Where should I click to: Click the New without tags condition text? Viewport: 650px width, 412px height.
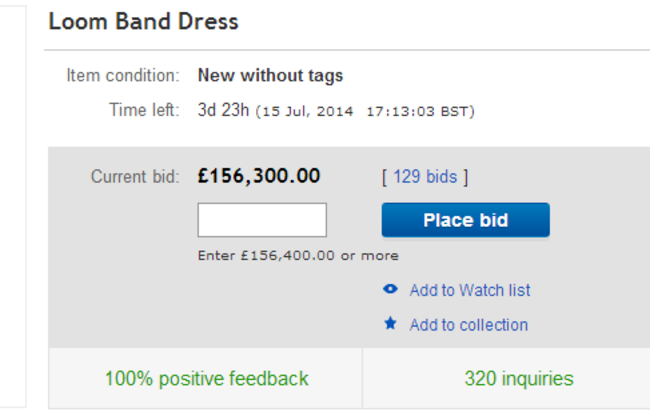[x=270, y=75]
